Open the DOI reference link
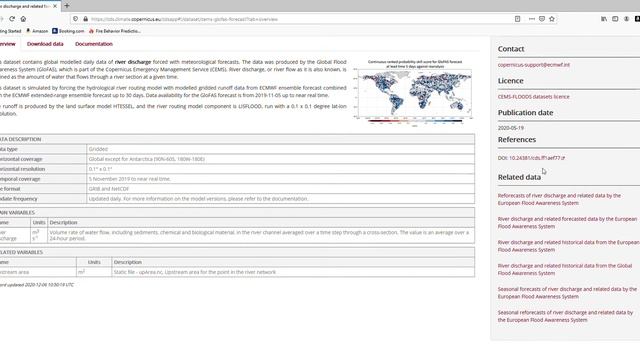 [x=537, y=158]
